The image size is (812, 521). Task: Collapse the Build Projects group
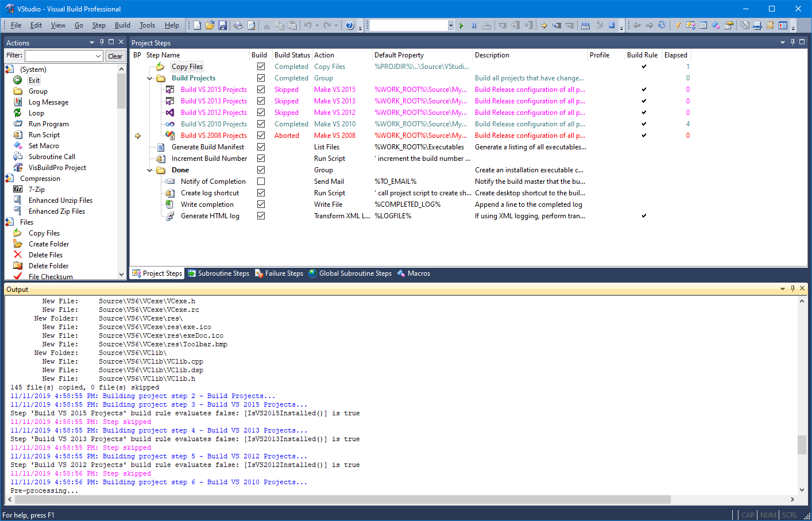(150, 78)
